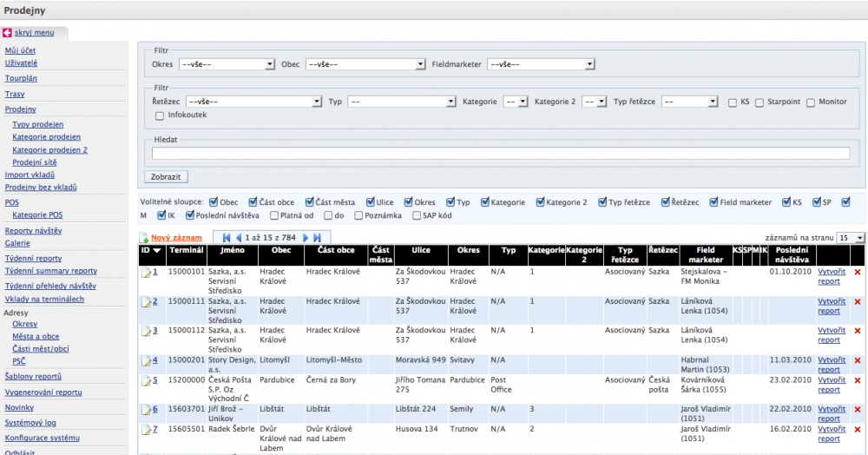Screen dimensions: 868x455
Task: Click the ID column sort arrow
Action: [157, 251]
